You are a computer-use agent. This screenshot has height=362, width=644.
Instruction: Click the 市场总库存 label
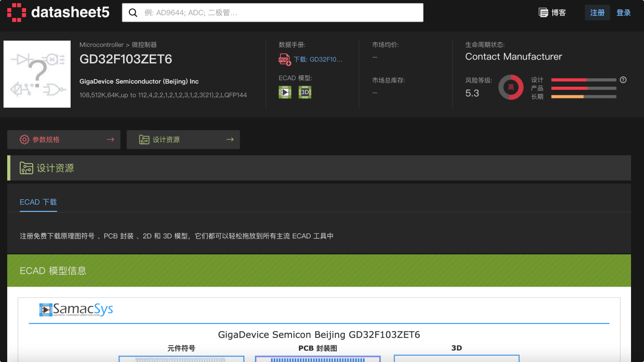pyautogui.click(x=389, y=80)
